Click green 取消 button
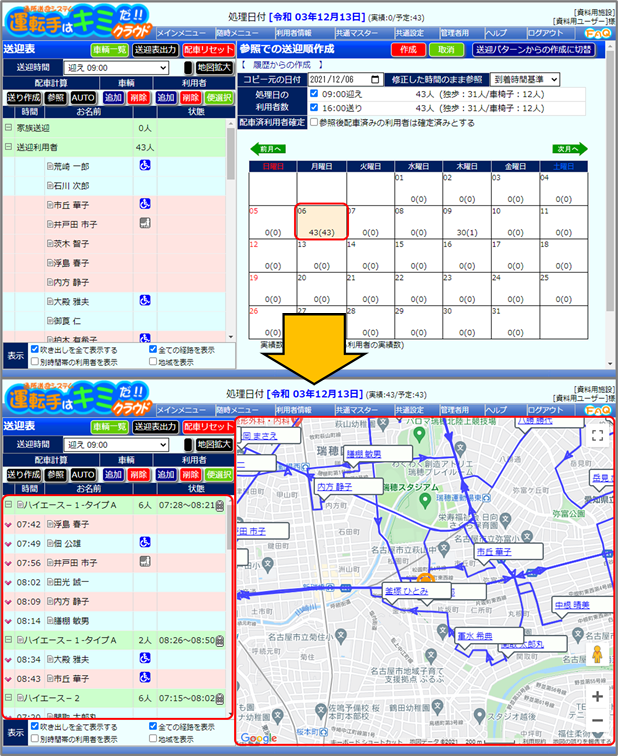The height and width of the screenshot is (756, 618). pyautogui.click(x=447, y=50)
